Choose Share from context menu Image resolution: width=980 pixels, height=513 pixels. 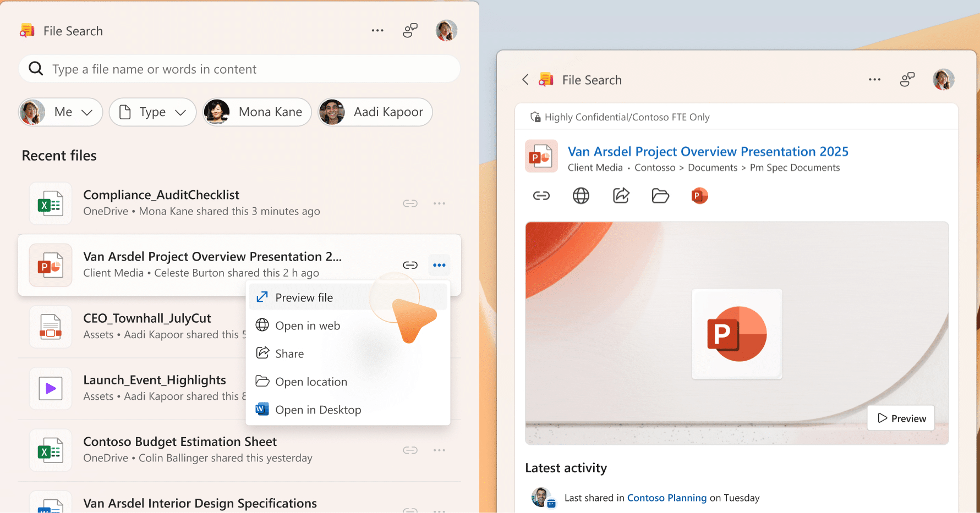click(x=348, y=354)
